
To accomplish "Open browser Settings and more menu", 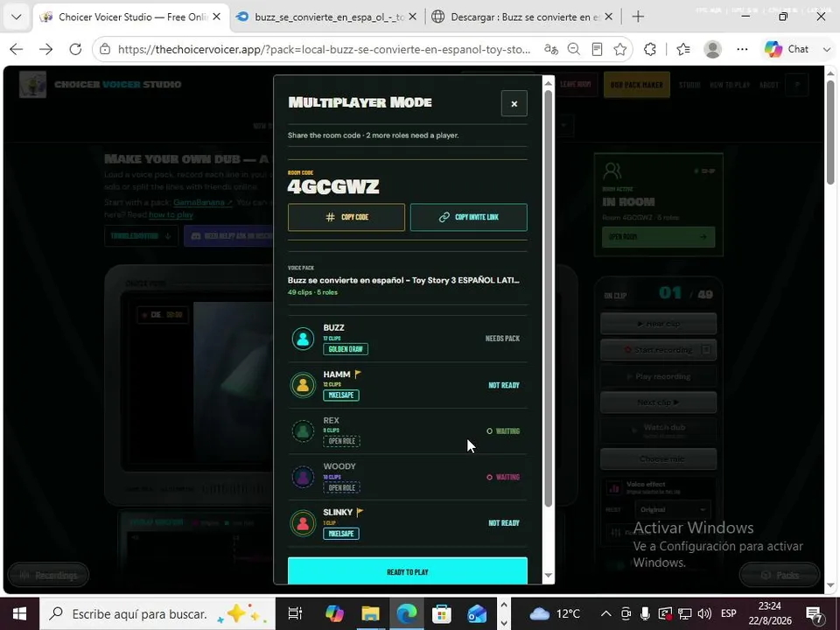I will coord(742,49).
